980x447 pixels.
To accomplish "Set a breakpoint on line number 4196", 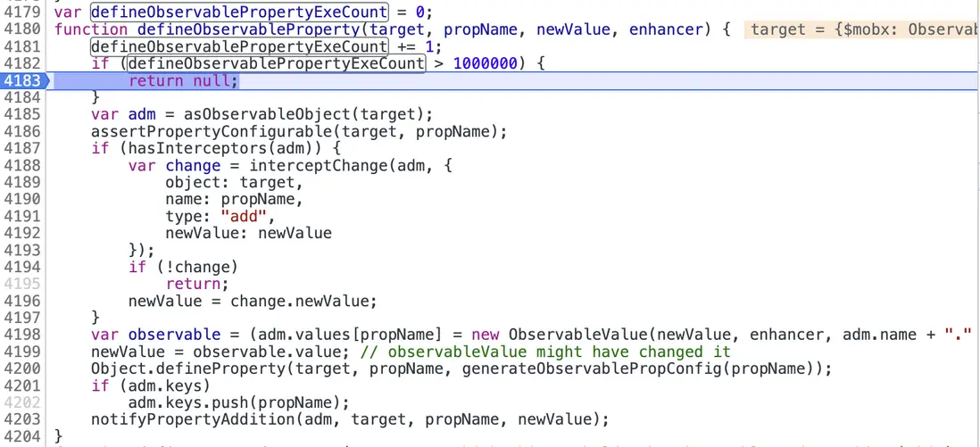I will pos(22,301).
